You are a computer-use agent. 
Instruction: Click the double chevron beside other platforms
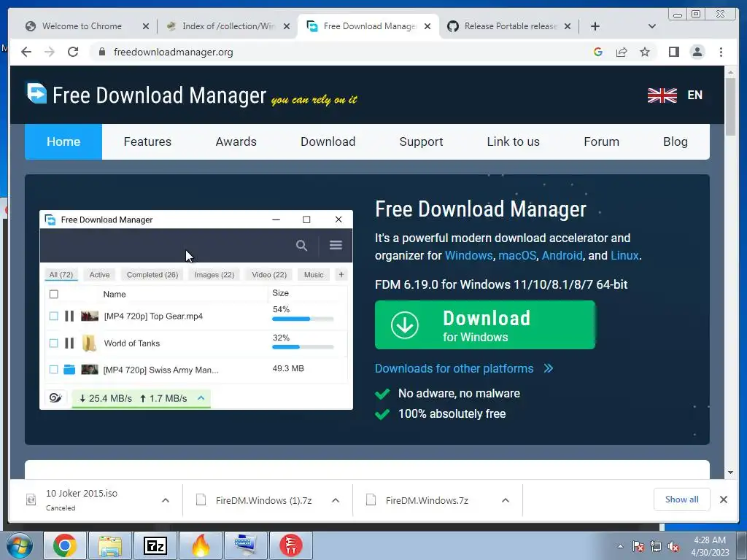pyautogui.click(x=549, y=368)
